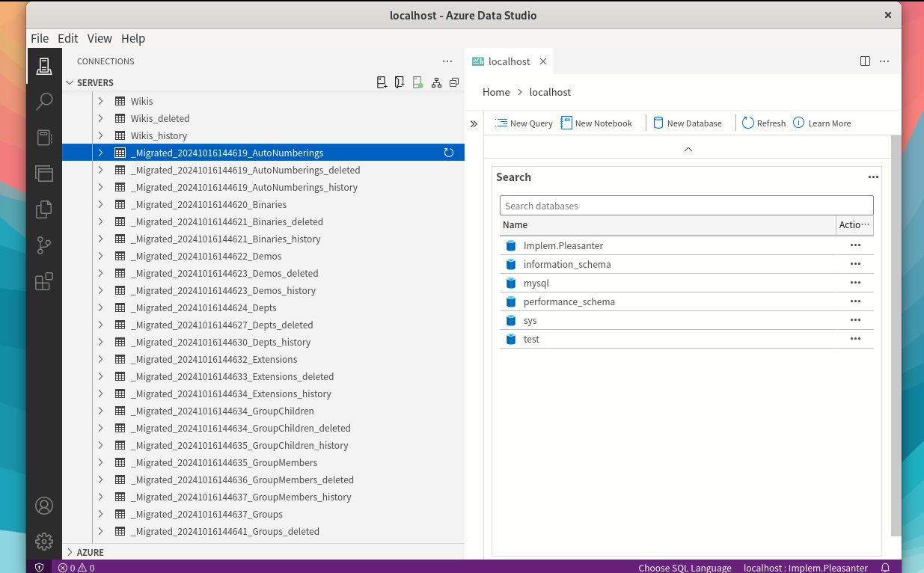Open the File menu
Screen dimensions: 924x573
tap(40, 38)
